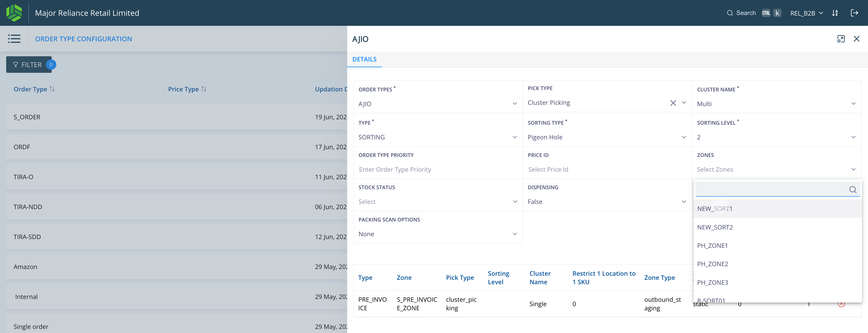Viewport: 868px width, 333px height.
Task: Click Major Reliance Retail Limited title
Action: pos(87,13)
